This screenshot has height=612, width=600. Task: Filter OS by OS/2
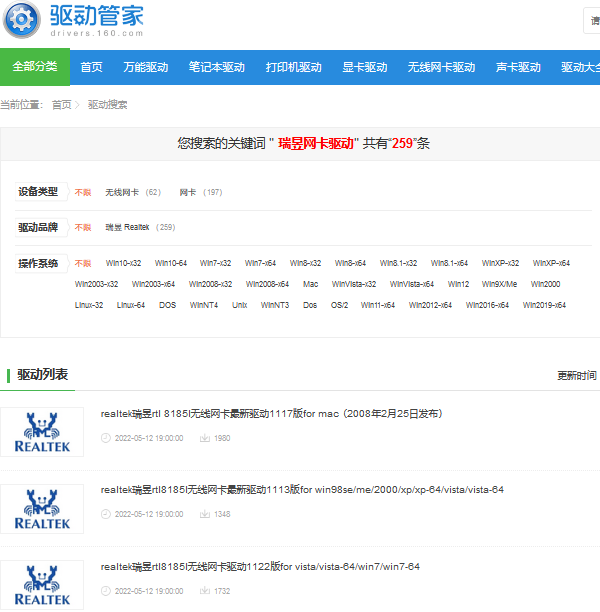339,305
